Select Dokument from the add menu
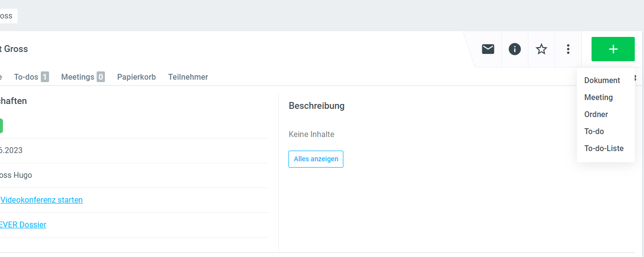Image resolution: width=644 pixels, height=257 pixels. 602,80
